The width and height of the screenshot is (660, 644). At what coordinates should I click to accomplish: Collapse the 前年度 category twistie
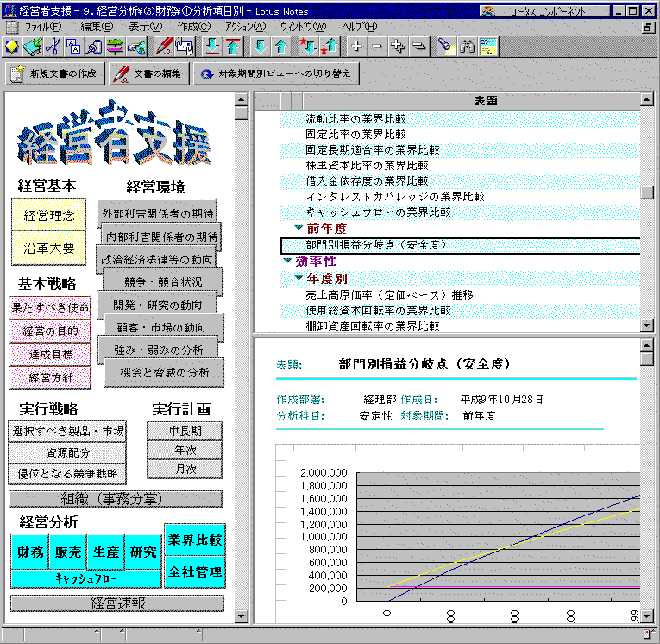[x=299, y=229]
